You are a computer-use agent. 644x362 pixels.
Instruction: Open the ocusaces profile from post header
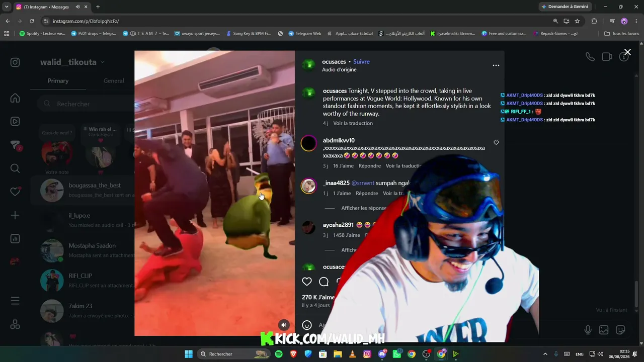click(335, 62)
